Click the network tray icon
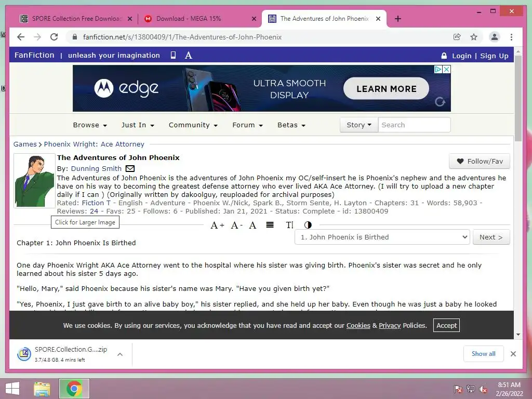Image resolution: width=532 pixels, height=399 pixels. point(470,389)
